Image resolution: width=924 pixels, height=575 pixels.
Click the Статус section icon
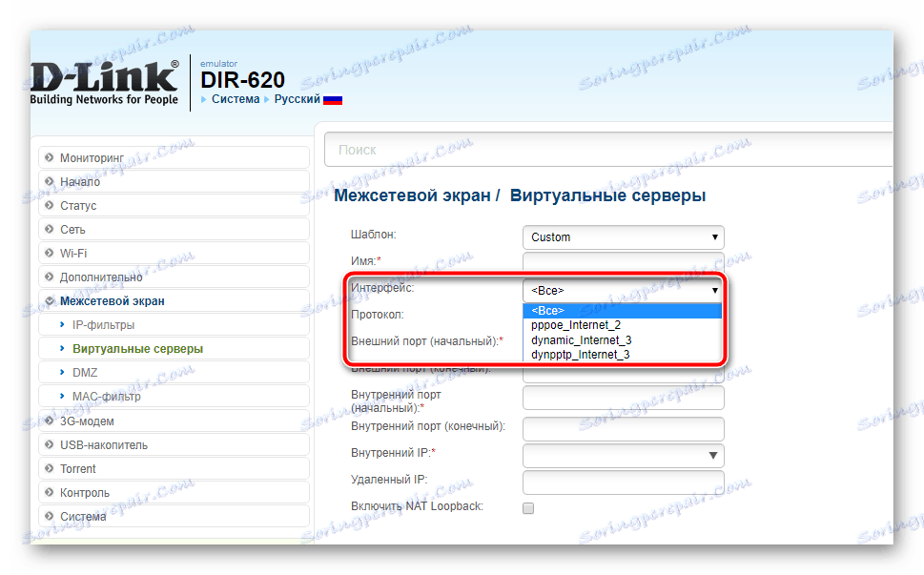click(48, 205)
